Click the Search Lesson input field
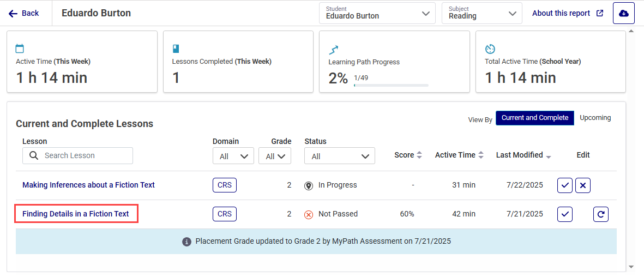Image resolution: width=644 pixels, height=277 pixels. click(x=77, y=156)
